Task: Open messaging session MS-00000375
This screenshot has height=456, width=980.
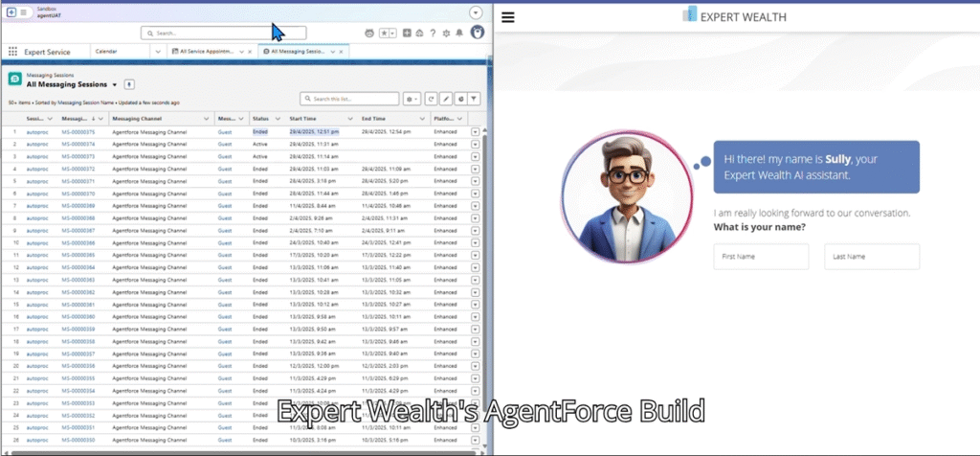Action: pos(78,132)
